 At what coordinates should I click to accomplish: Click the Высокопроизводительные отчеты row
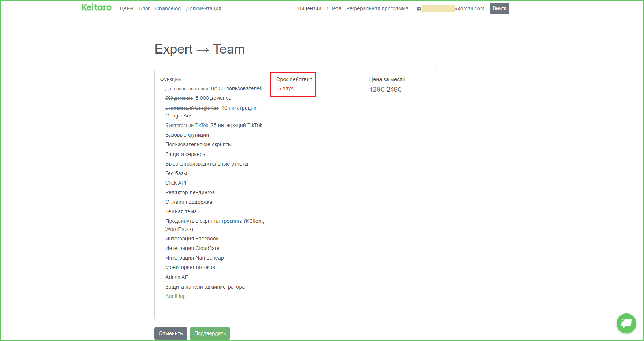207,164
